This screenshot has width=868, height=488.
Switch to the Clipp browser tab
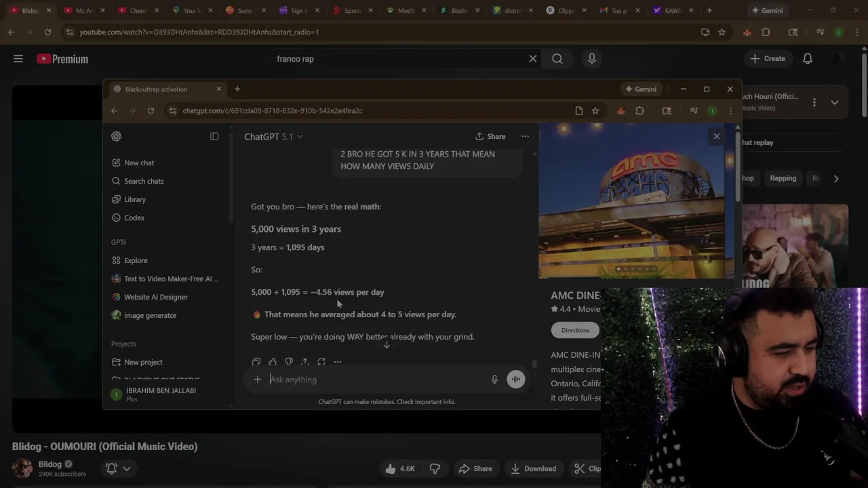pyautogui.click(x=566, y=10)
